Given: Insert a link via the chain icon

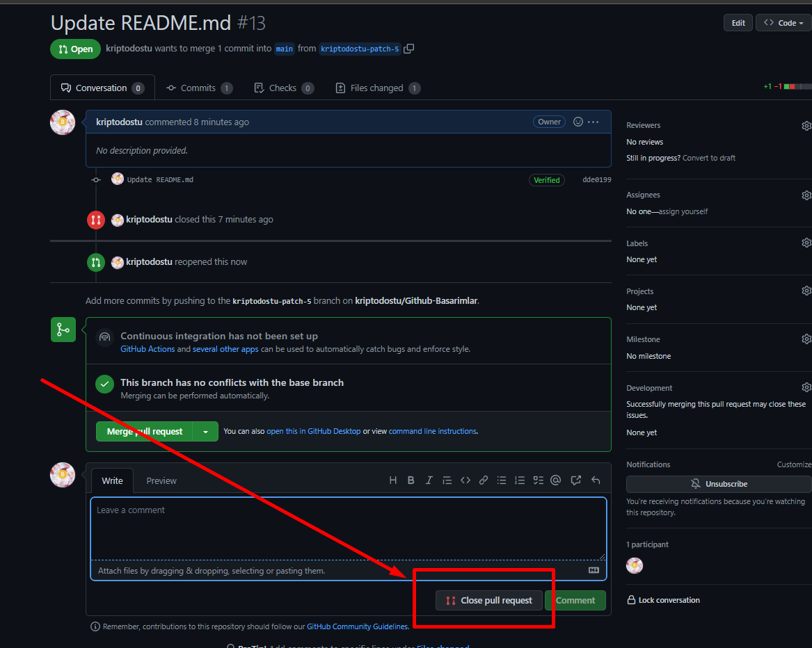Looking at the screenshot, I should [484, 480].
